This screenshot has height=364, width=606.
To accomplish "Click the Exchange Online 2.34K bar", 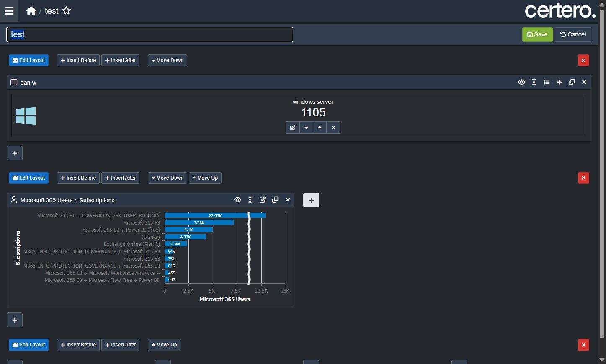I will [175, 244].
